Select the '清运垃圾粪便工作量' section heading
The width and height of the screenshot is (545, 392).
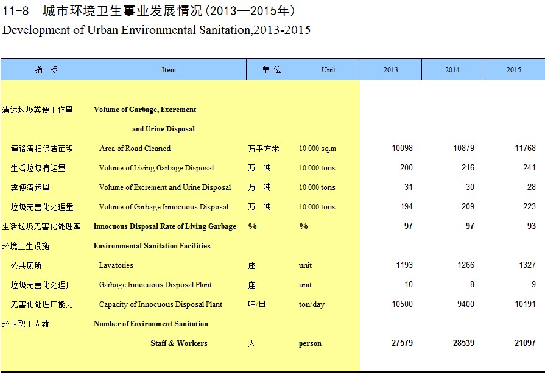coord(38,110)
